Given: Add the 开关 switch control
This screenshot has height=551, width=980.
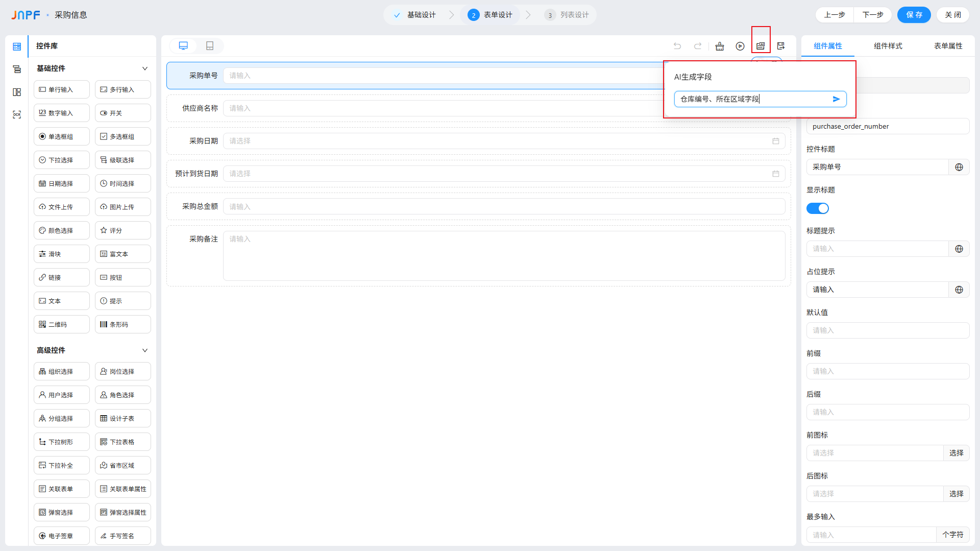Looking at the screenshot, I should (x=122, y=113).
